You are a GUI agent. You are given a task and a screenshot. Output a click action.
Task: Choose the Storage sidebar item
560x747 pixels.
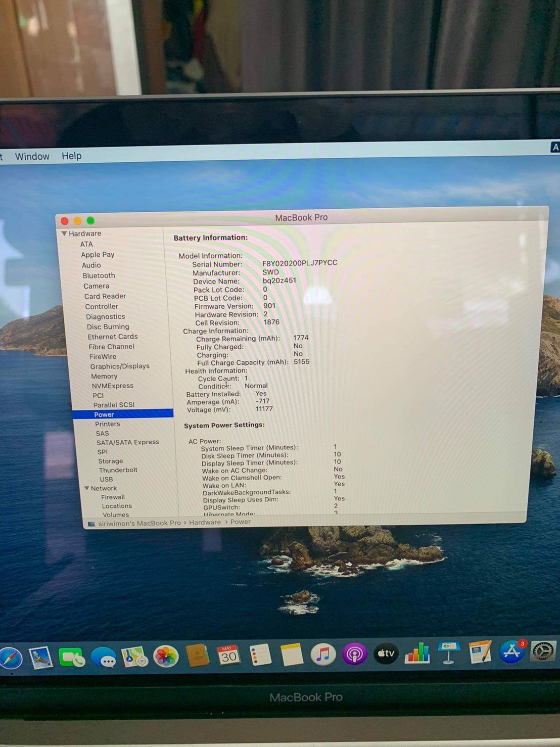[x=110, y=461]
